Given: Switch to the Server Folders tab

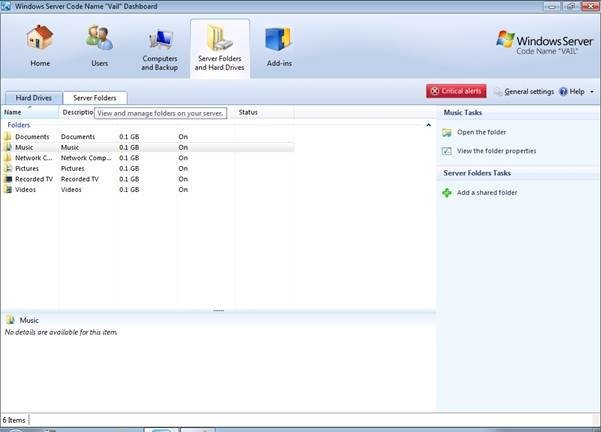Looking at the screenshot, I should 95,98.
